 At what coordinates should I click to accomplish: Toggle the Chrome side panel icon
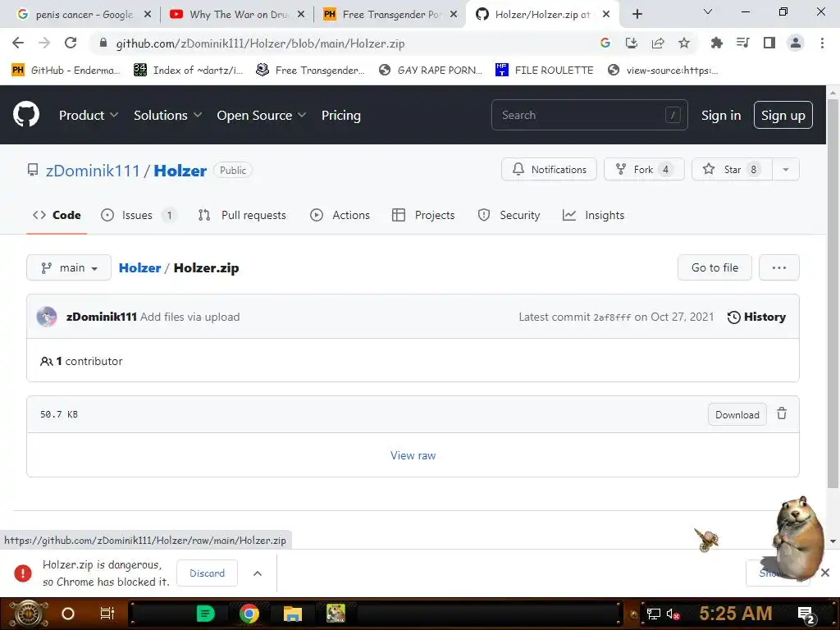tap(769, 43)
